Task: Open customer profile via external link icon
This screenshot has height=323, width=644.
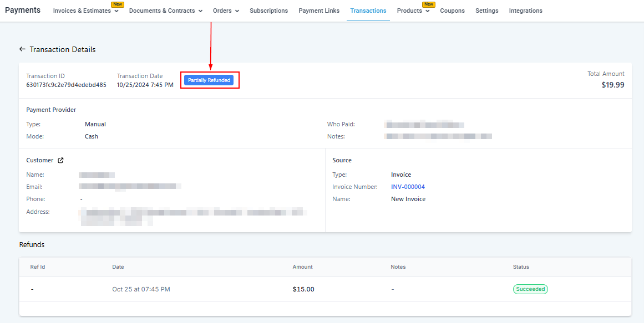Action: click(x=61, y=161)
